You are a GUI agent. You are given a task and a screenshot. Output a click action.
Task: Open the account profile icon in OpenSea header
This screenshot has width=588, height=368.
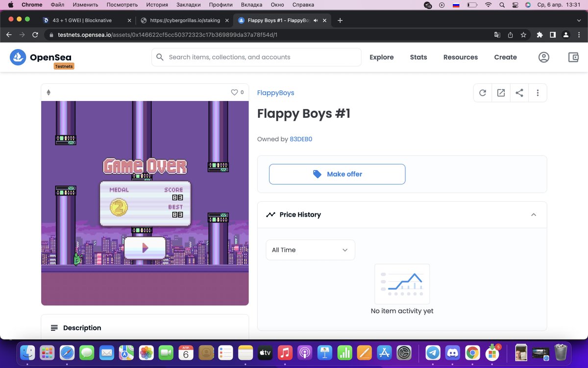tap(544, 57)
